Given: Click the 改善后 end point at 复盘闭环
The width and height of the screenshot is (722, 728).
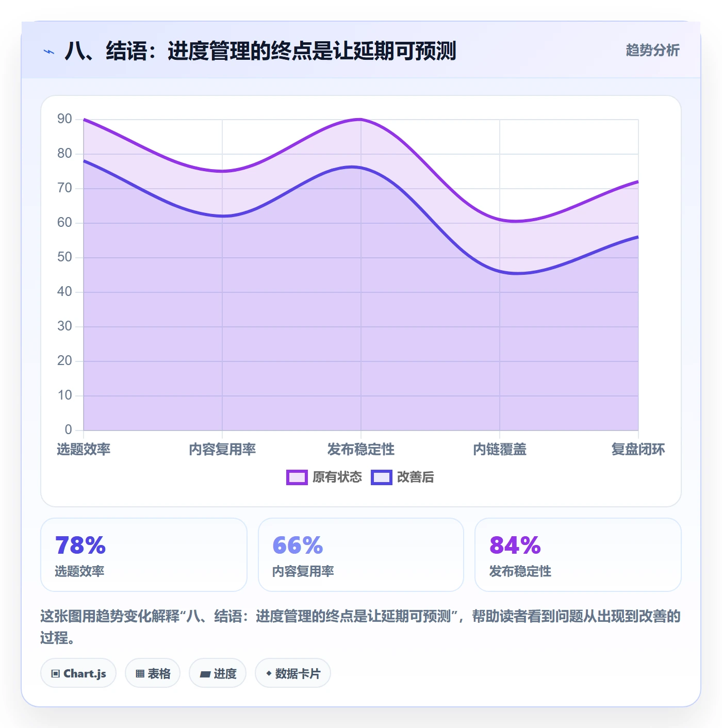Looking at the screenshot, I should tap(638, 237).
